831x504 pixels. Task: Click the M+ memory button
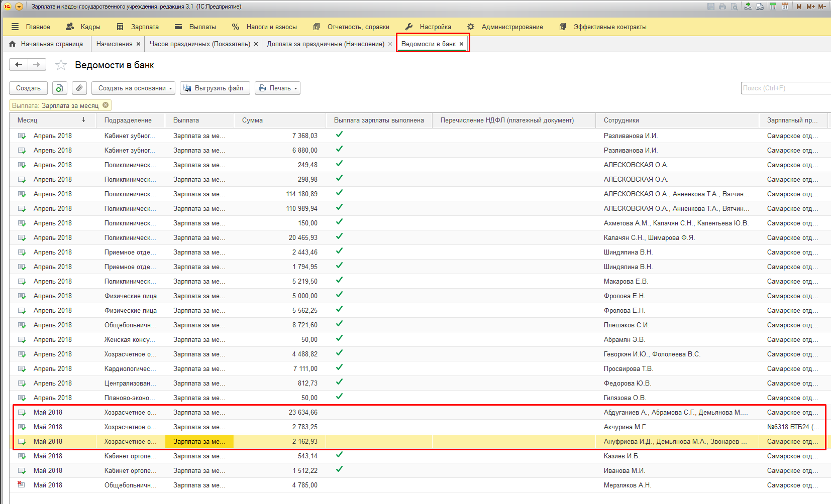point(810,7)
